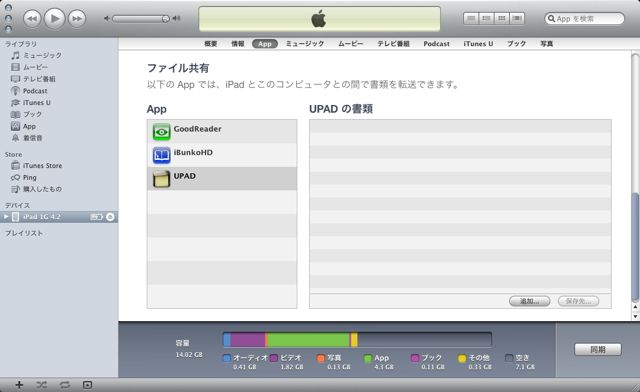640x392 pixels.
Task: Select App in the library sidebar
Action: [59, 126]
